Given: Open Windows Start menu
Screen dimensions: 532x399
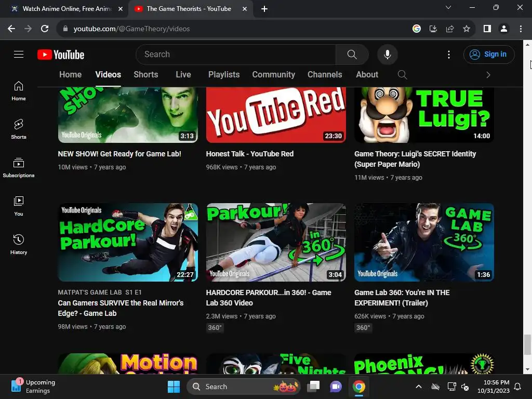Looking at the screenshot, I should (x=174, y=387).
